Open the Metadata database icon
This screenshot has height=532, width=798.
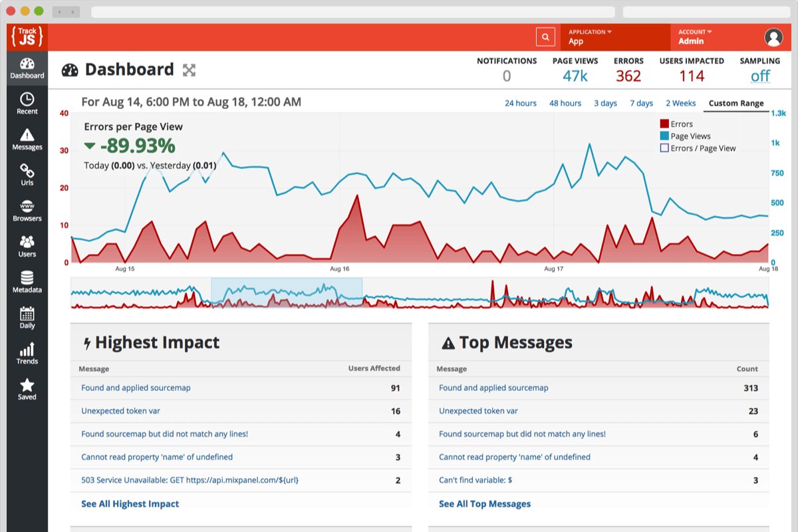pyautogui.click(x=27, y=278)
